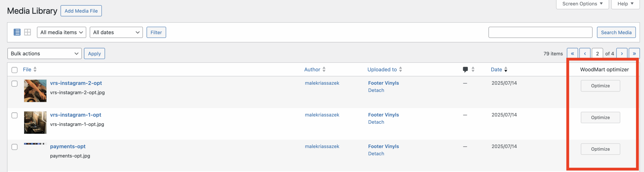Open the Help tab

[x=625, y=4]
